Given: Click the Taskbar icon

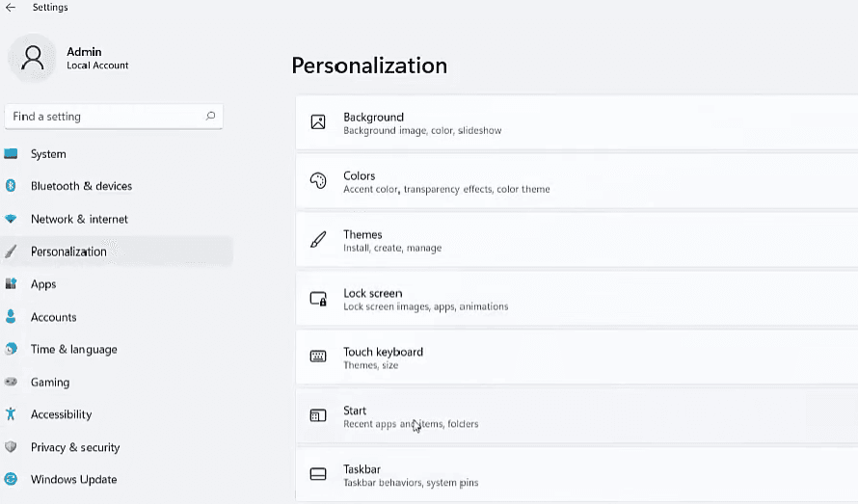Looking at the screenshot, I should tap(318, 474).
